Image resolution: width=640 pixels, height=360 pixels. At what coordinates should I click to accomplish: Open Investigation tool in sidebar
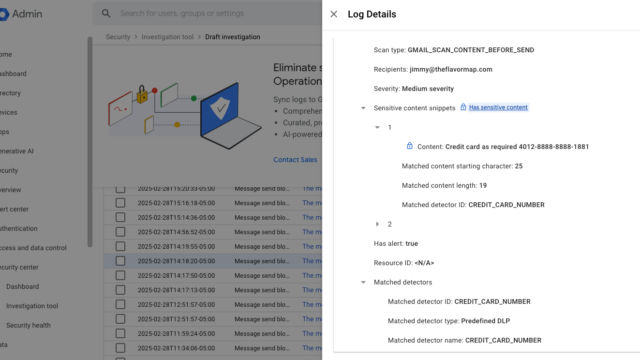pos(32,306)
